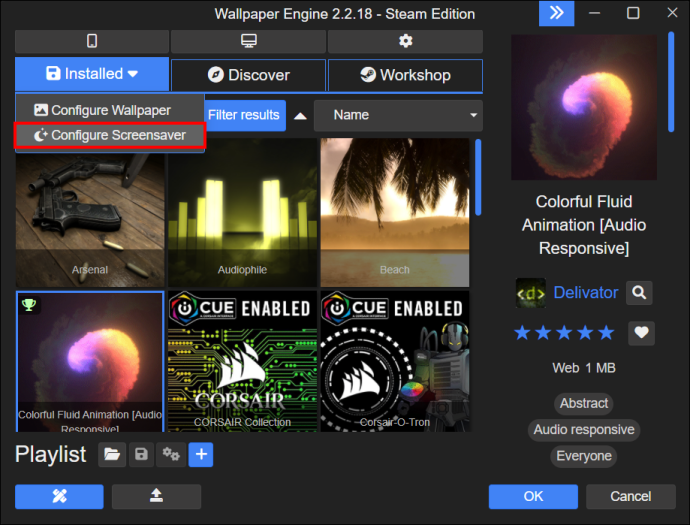Toggle the favorite heart button

[641, 333]
